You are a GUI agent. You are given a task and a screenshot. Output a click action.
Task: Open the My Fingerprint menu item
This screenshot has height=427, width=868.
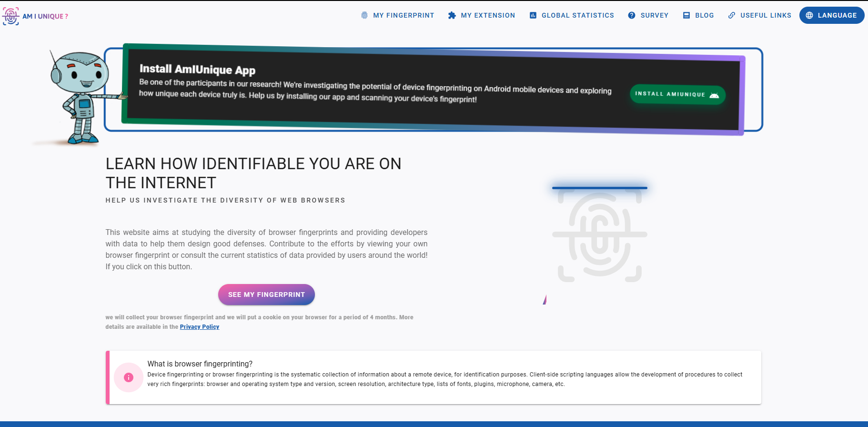tap(404, 15)
